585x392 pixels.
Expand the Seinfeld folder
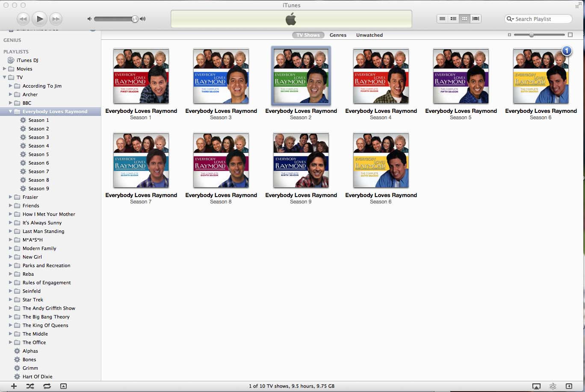coord(11,291)
